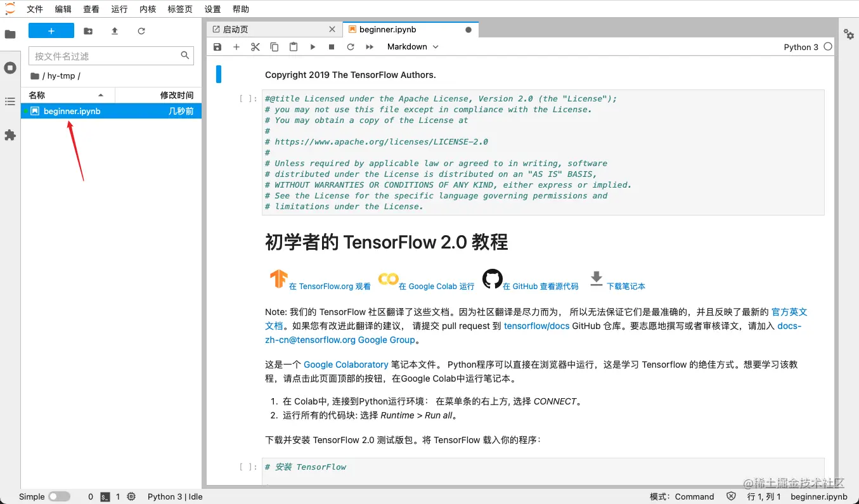Click the hy-tmp breadcrumb folder
The width and height of the screenshot is (859, 504).
coord(61,76)
